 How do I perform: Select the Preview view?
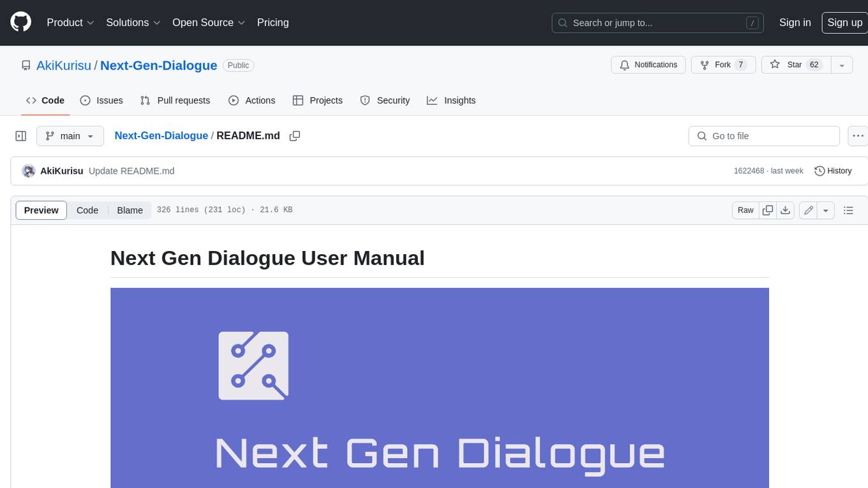[x=41, y=210]
